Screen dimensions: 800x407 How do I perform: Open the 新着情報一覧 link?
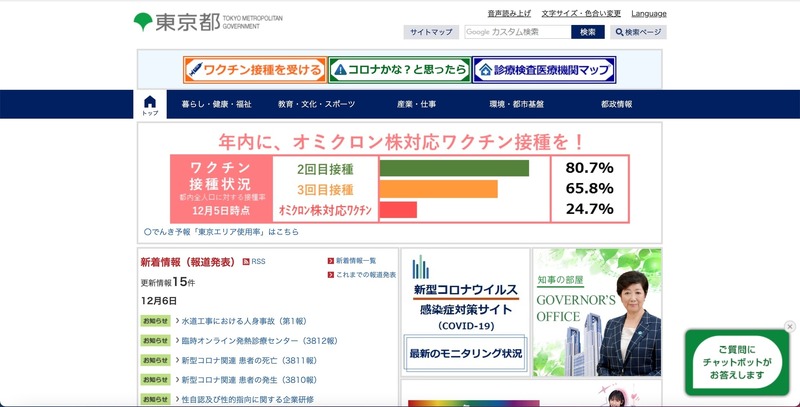[355, 260]
